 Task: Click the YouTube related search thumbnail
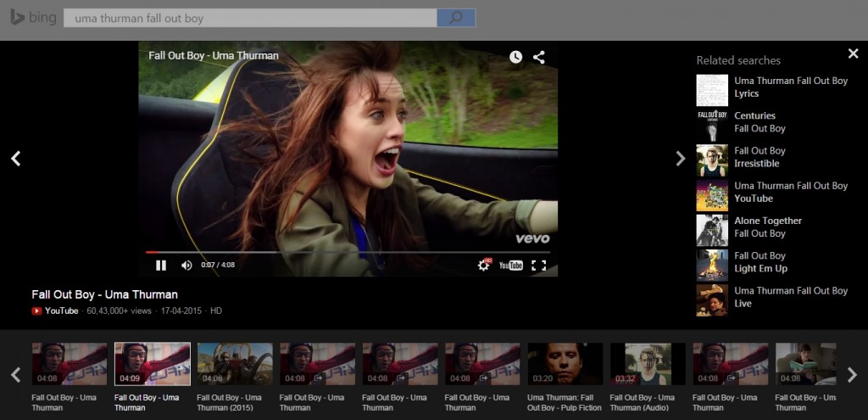[x=712, y=195]
